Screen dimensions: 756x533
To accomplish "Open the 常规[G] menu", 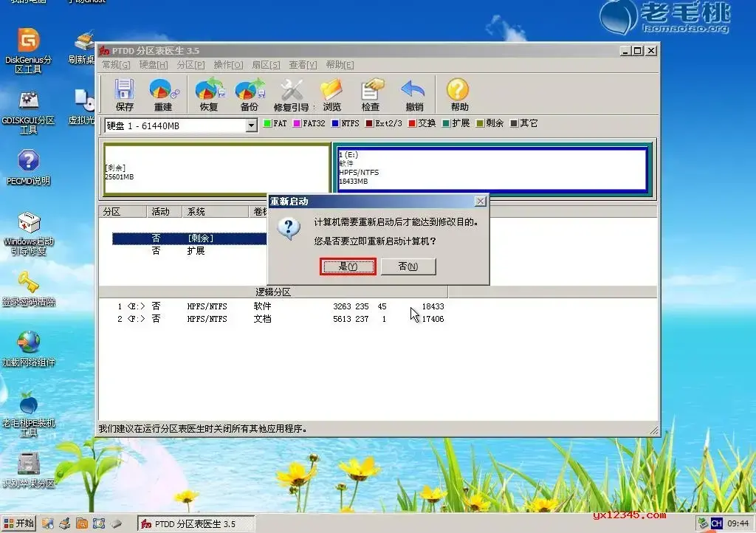I will [116, 64].
